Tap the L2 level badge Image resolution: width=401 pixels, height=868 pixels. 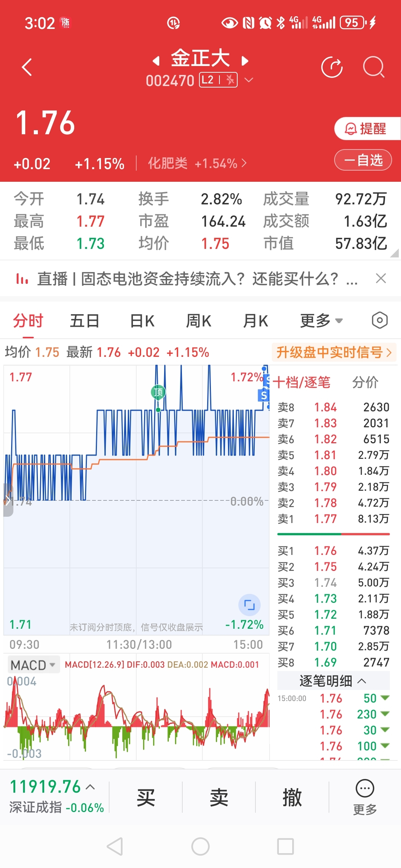tap(218, 80)
